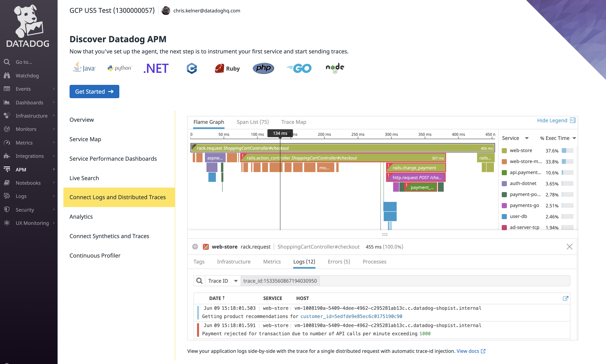Viewport: 606px width, 364px height.
Task: Click the Infrastructure sidebar icon
Action: [x=7, y=116]
